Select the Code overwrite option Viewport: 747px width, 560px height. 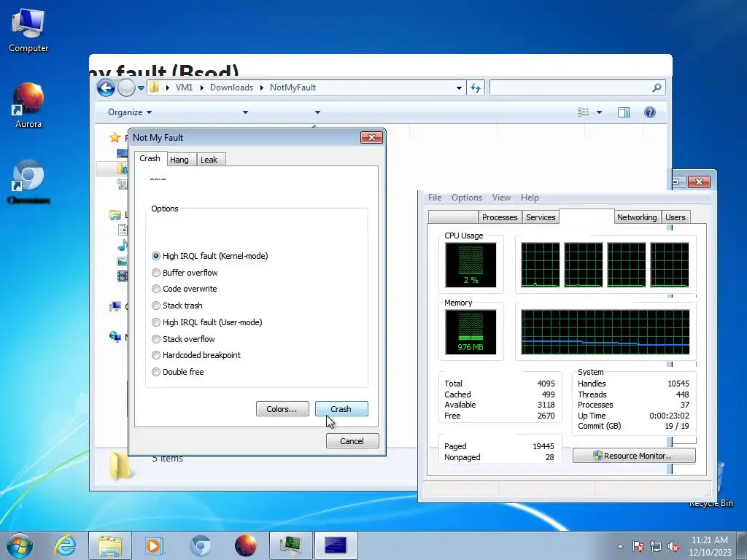coord(184,289)
